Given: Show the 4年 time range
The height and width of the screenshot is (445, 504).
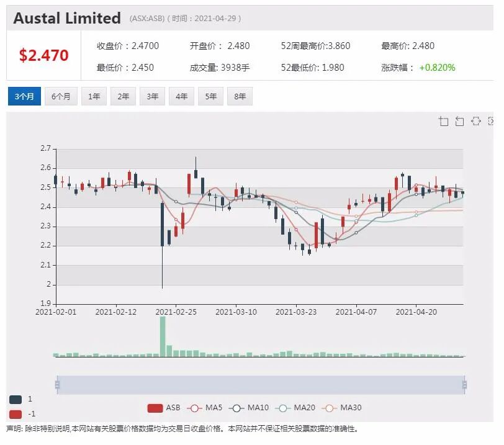Looking at the screenshot, I should 182,96.
